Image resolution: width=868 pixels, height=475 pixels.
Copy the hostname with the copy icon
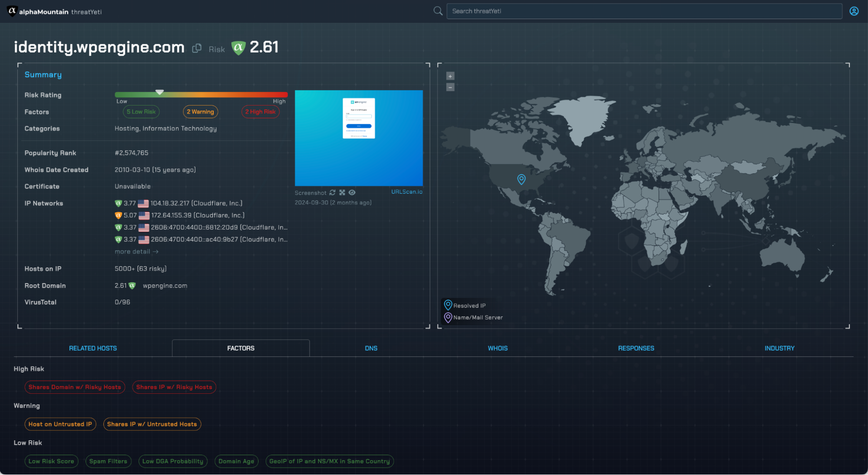[x=197, y=48]
